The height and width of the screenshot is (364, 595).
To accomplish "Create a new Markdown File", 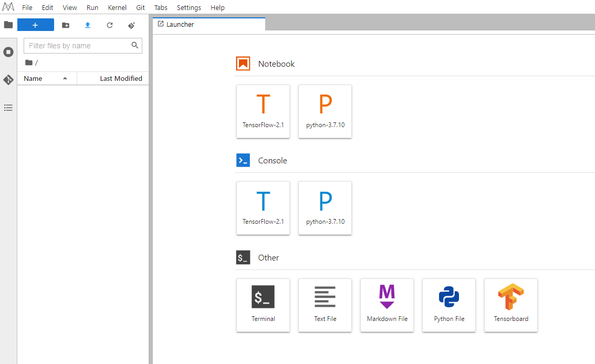I will pyautogui.click(x=387, y=306).
